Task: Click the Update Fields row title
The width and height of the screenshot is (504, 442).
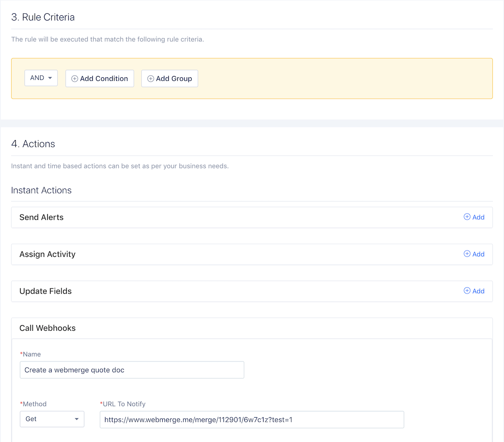Action: tap(45, 291)
